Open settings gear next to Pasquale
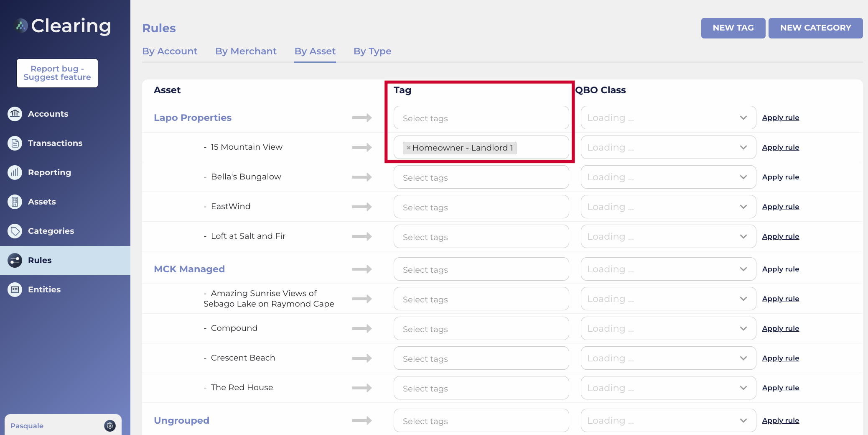 [110, 425]
